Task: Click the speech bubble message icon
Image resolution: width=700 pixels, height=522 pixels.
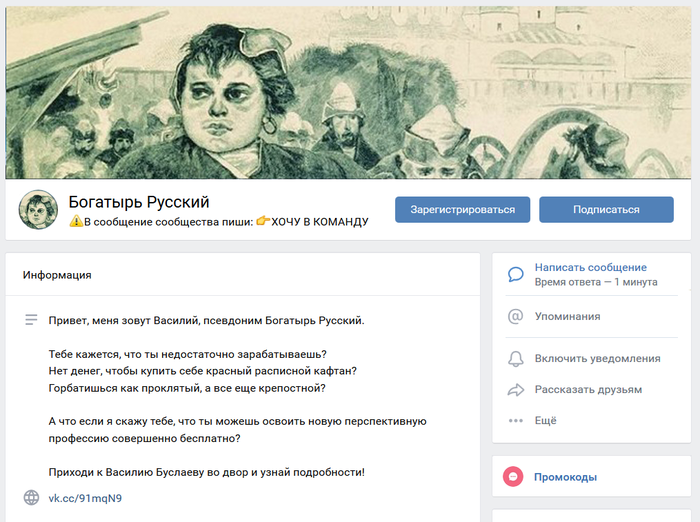Action: click(x=516, y=274)
